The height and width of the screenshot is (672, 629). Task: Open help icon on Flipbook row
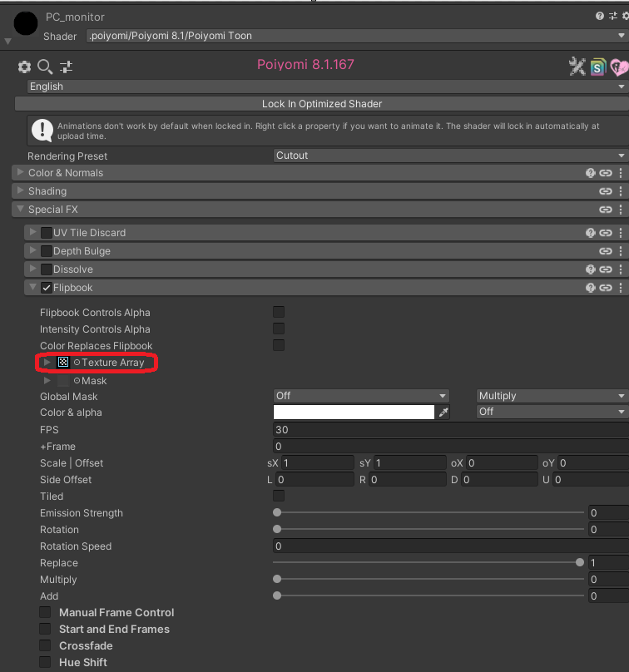pos(591,288)
